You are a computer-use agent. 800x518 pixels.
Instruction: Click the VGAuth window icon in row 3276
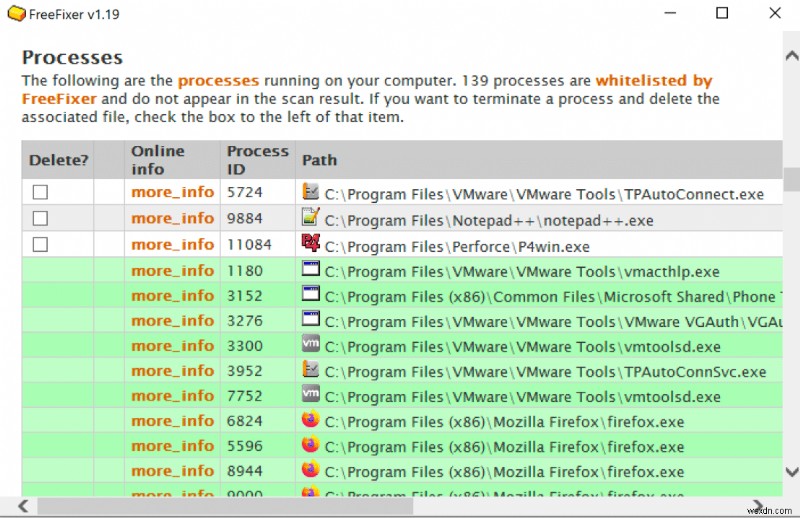[x=311, y=318]
